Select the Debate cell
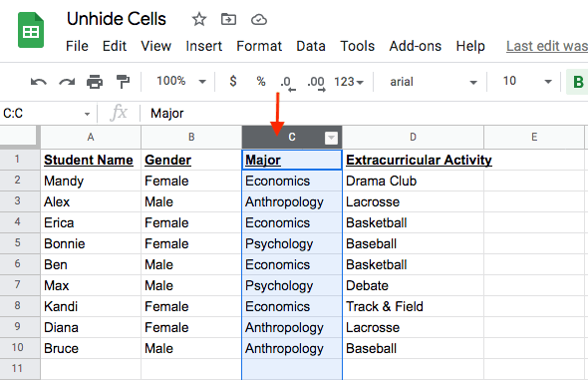The width and height of the screenshot is (588, 380). [x=413, y=285]
